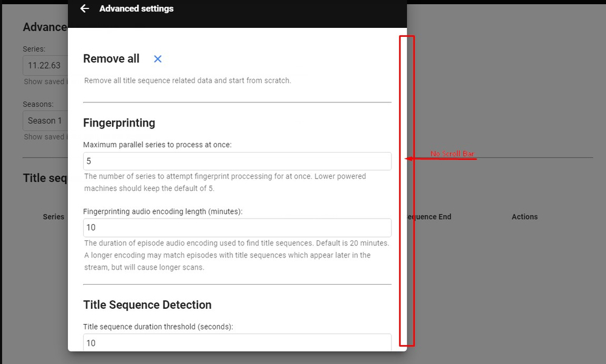Click the Actions column header
606x364 pixels.
525,216
